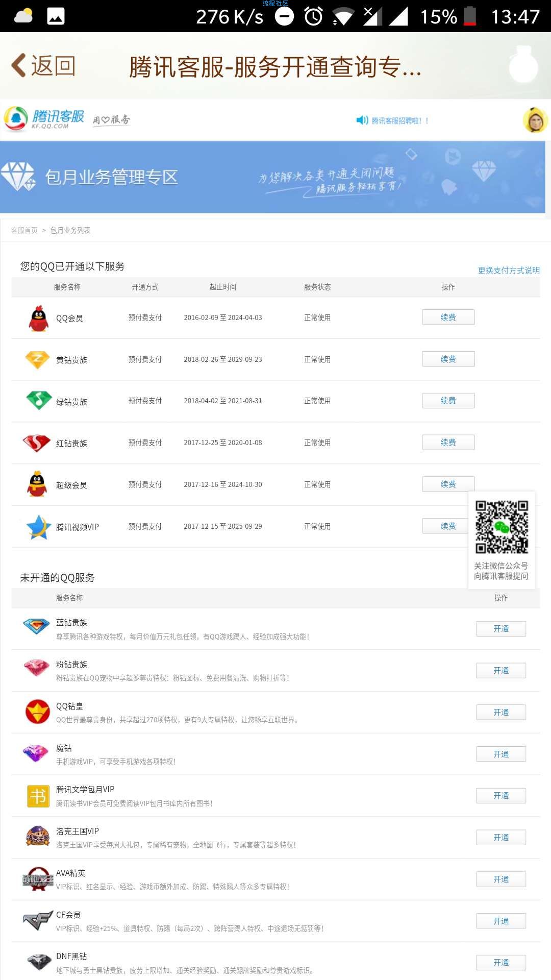Tap the do-not-disturb status icon

[285, 16]
